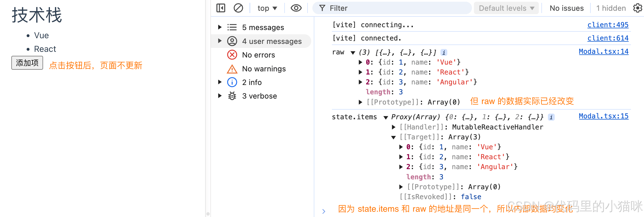Open the client:495 source link
The height and width of the screenshot is (217, 644).
(608, 25)
